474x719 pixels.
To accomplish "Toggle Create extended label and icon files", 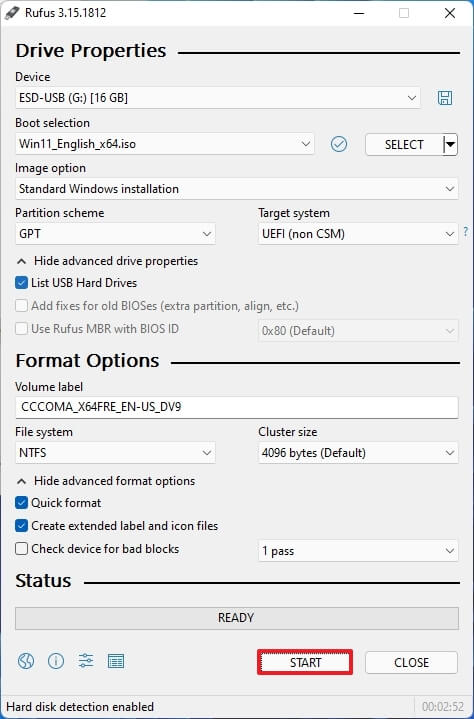I will 22,525.
